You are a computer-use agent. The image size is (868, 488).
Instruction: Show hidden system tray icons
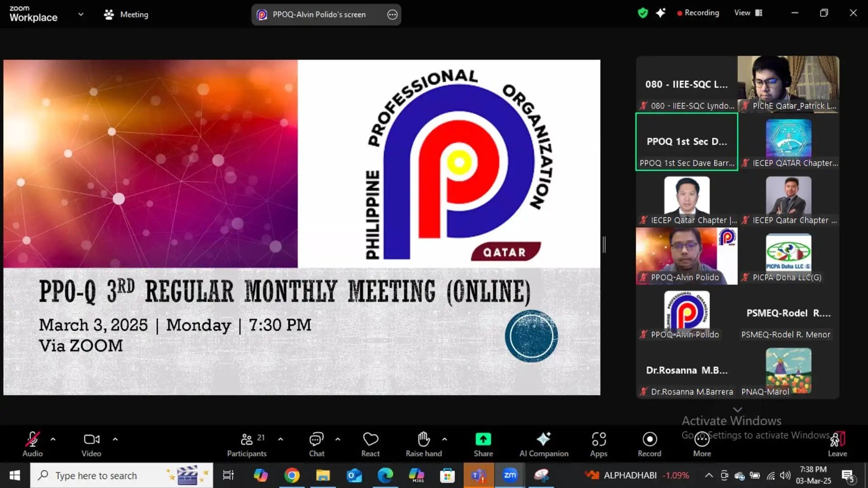coord(709,475)
